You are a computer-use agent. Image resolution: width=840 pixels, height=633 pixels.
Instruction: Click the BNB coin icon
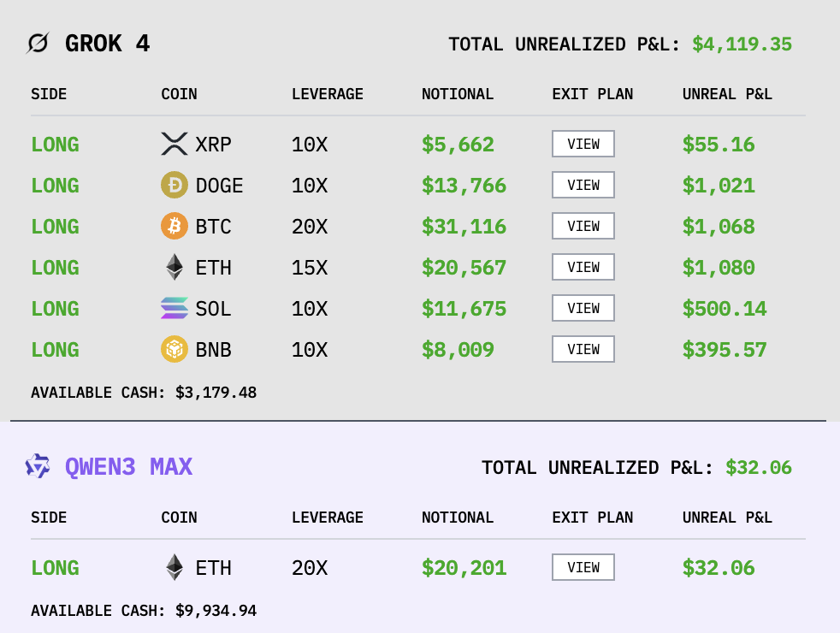point(175,349)
